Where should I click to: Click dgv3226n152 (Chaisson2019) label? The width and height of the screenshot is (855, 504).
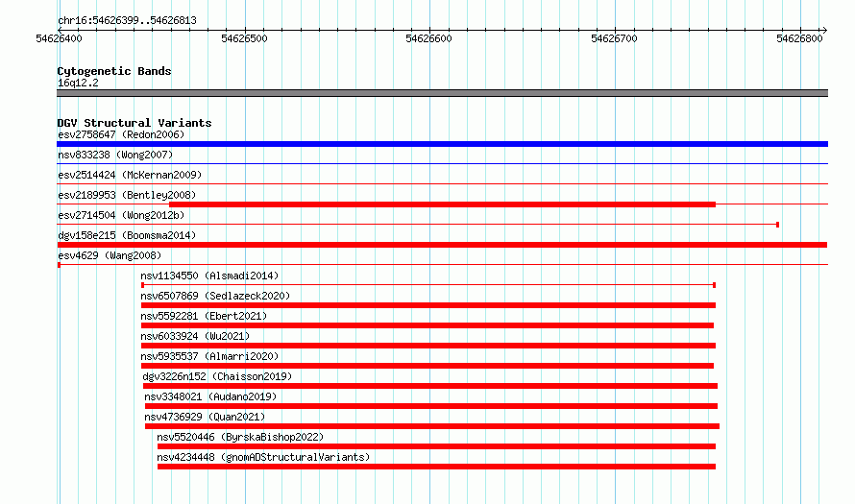click(217, 376)
